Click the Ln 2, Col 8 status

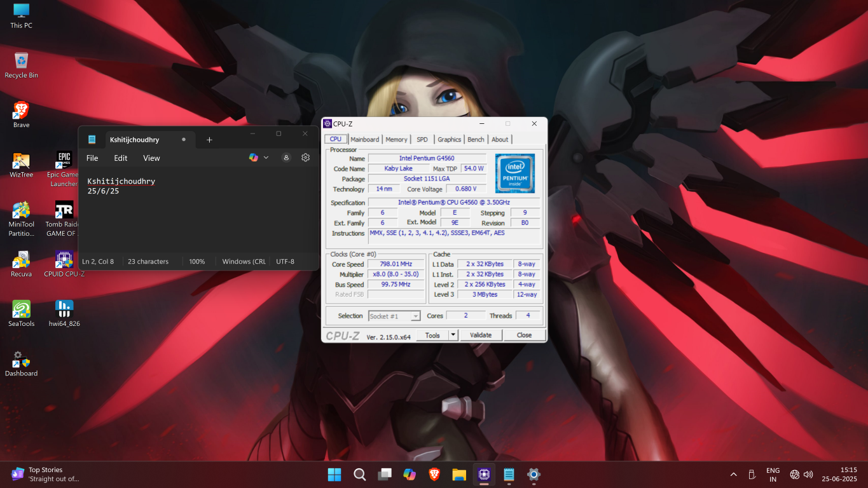click(98, 261)
